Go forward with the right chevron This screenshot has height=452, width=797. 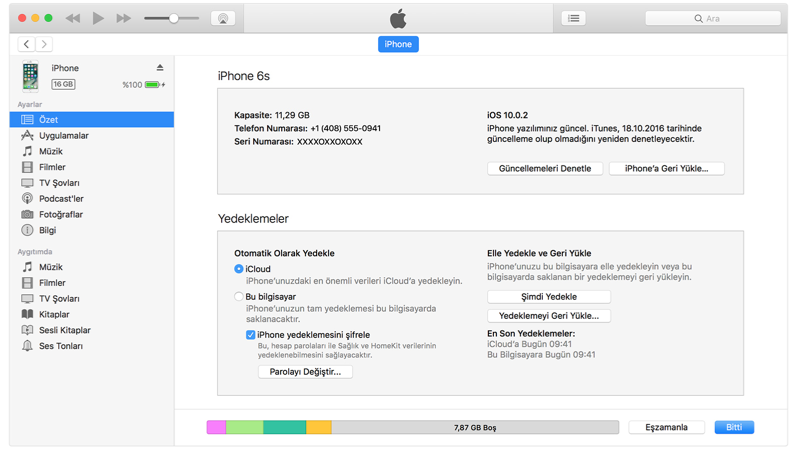click(44, 44)
